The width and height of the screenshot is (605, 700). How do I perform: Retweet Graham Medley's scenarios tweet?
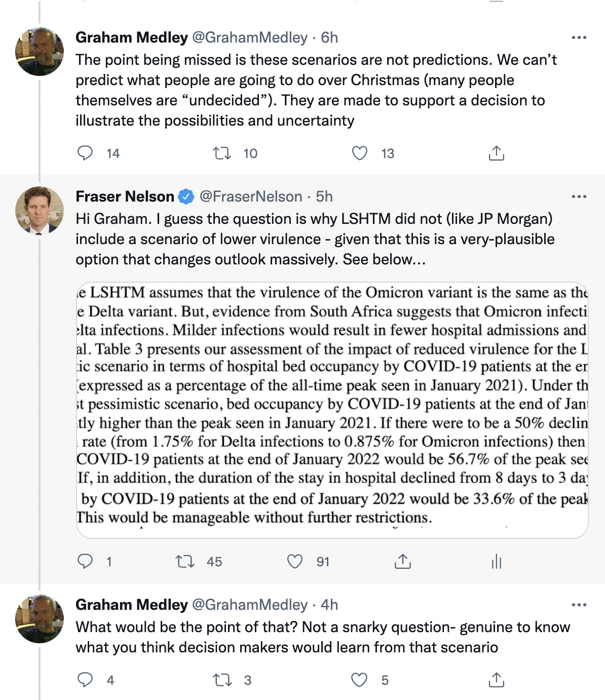click(x=222, y=153)
